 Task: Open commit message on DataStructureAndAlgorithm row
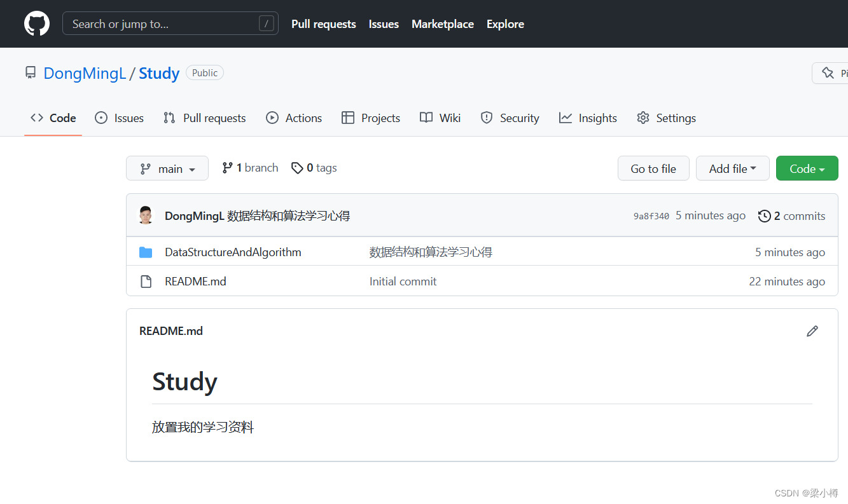(x=431, y=252)
